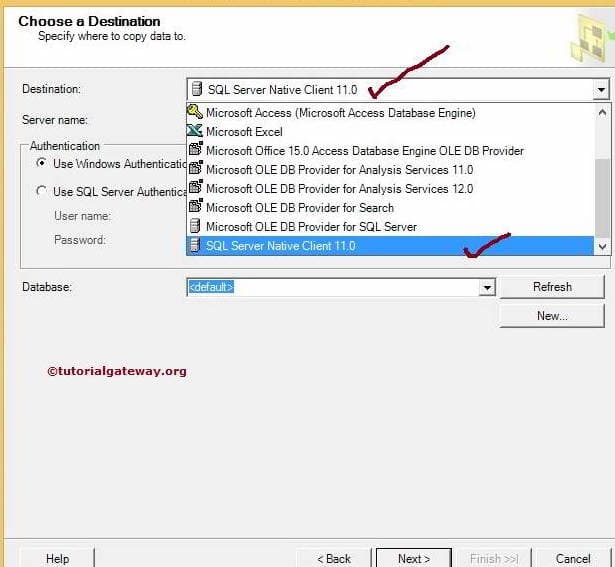Click the Destination label
The image size is (615, 567).
click(x=51, y=89)
